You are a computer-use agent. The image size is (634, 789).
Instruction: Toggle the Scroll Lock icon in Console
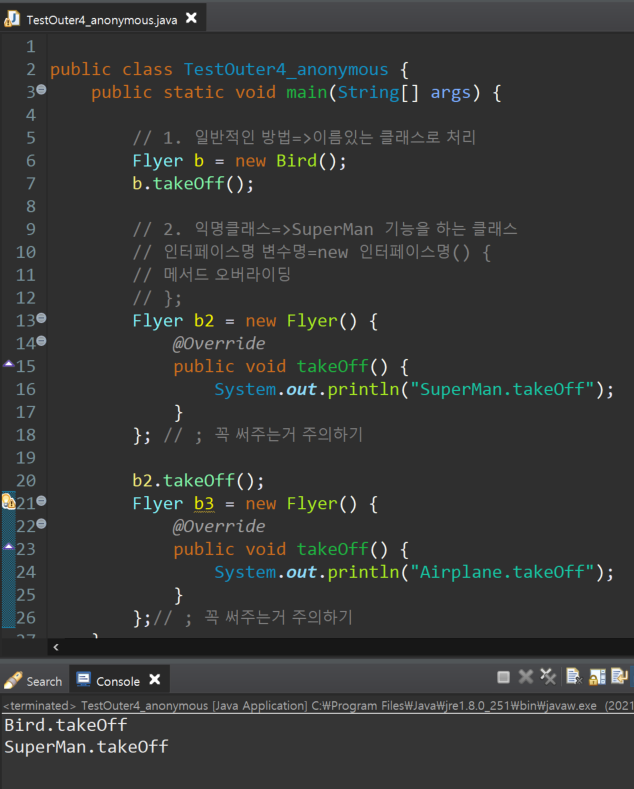click(x=597, y=677)
